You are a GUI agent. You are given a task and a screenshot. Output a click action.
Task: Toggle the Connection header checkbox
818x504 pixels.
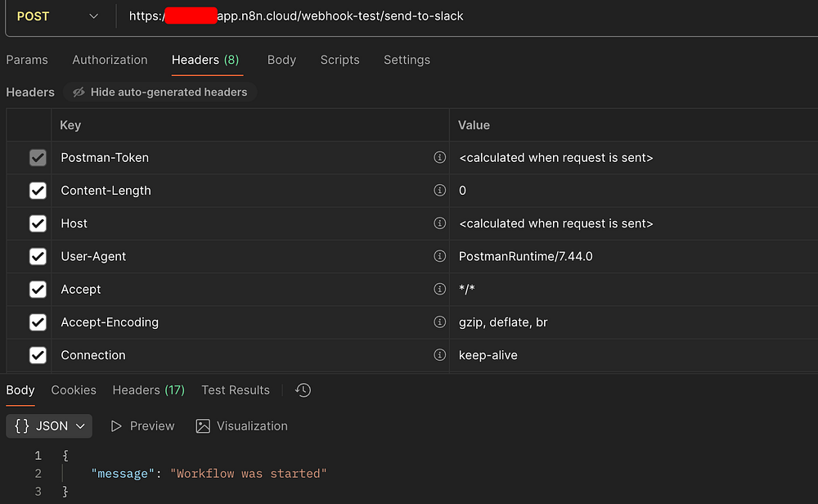[38, 355]
